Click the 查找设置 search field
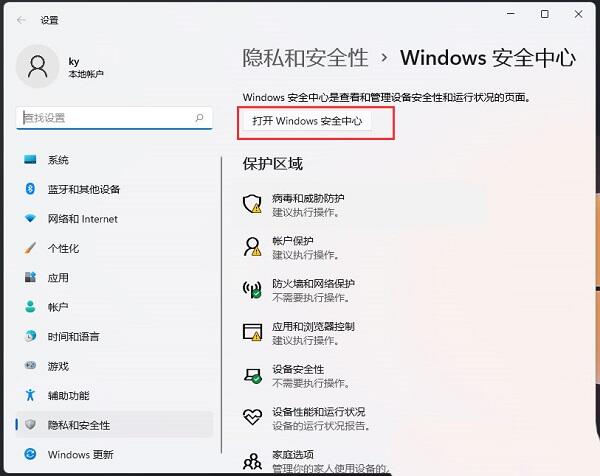This screenshot has width=600, height=476. pos(114,118)
